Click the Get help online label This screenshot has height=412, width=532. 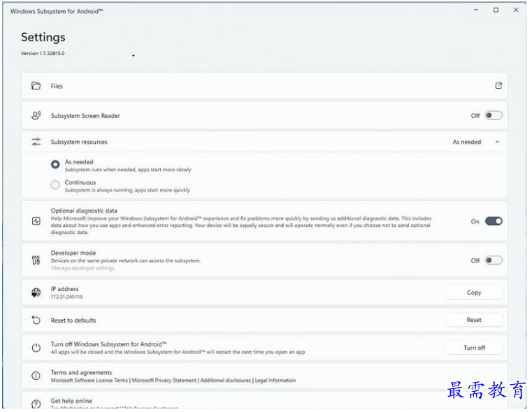(71, 401)
